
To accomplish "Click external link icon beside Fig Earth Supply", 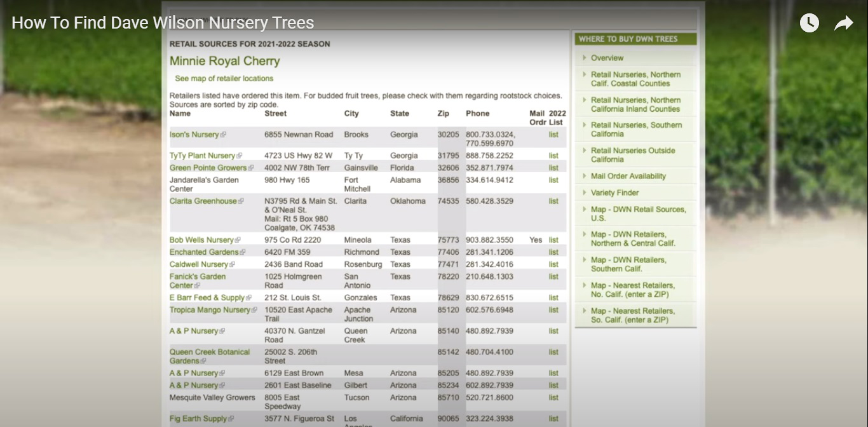I will (231, 419).
